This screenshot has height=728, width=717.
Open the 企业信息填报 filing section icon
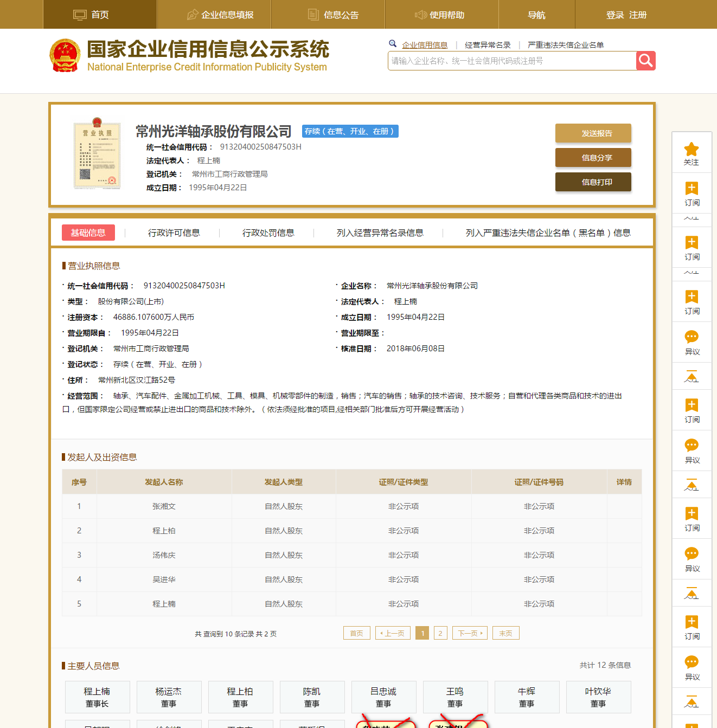[x=193, y=15]
